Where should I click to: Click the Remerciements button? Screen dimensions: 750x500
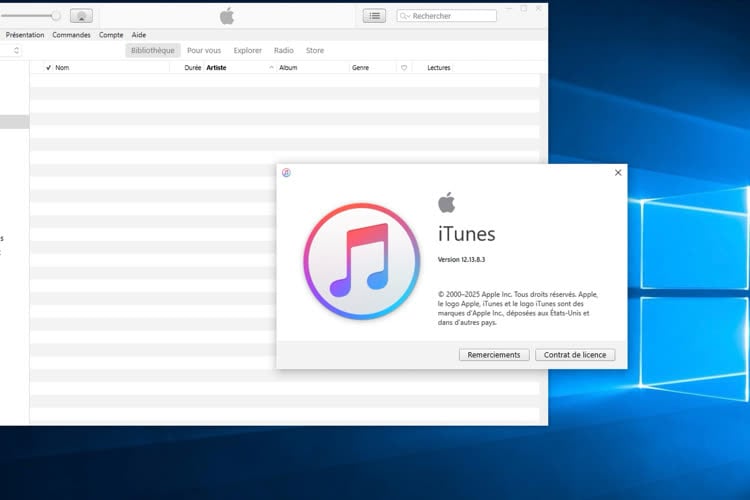[x=494, y=355]
